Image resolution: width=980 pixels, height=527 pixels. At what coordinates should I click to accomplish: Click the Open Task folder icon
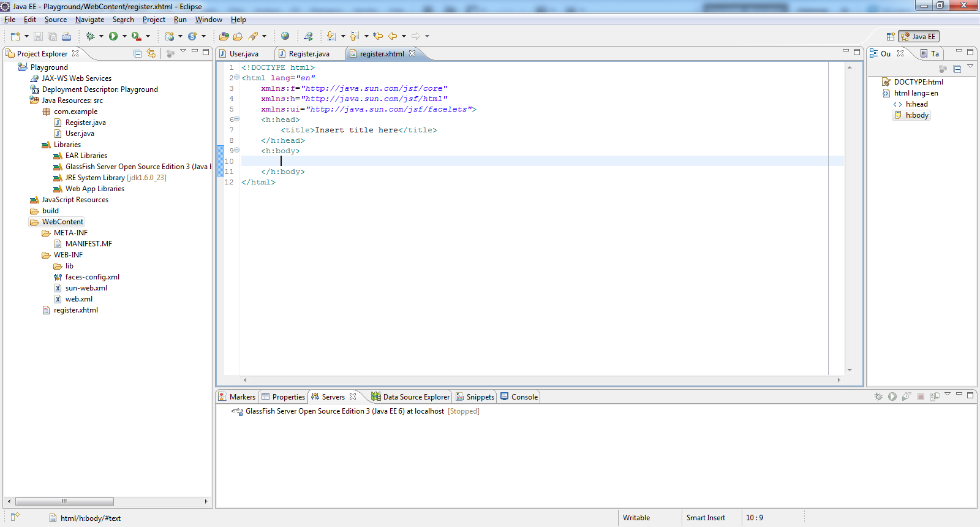tap(238, 36)
